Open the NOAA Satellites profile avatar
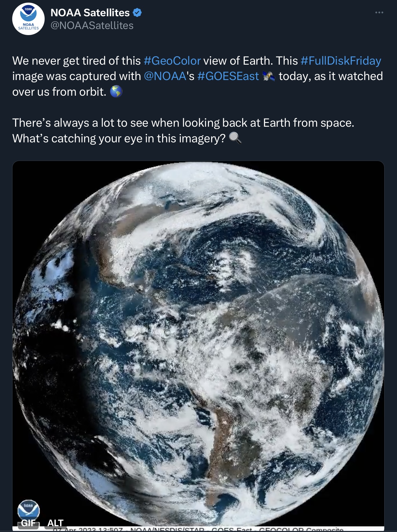 point(28,19)
